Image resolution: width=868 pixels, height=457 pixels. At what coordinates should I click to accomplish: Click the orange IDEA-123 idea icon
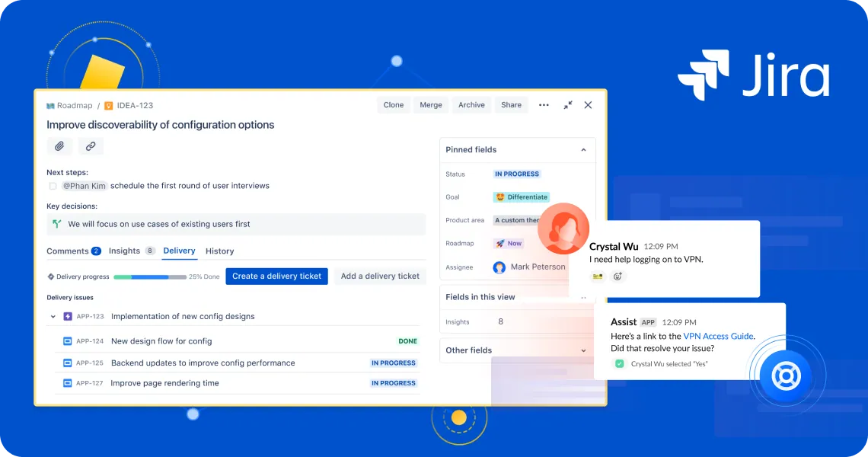108,106
